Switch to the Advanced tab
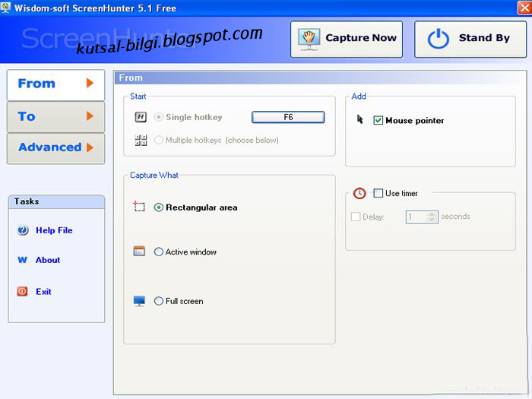The image size is (532, 399). coord(55,149)
